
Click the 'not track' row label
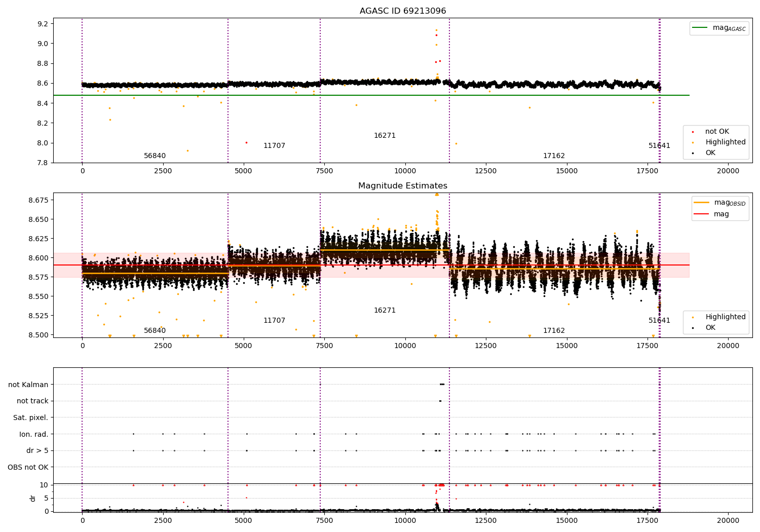[32, 401]
